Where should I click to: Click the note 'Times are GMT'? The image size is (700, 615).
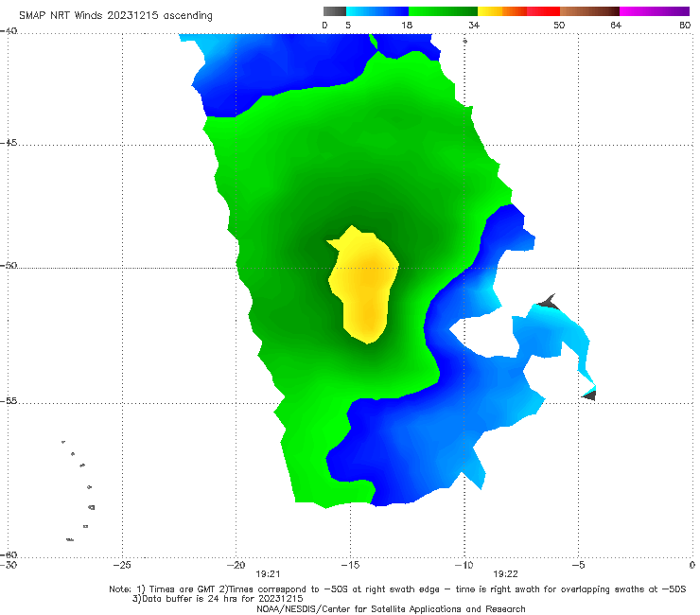point(184,589)
